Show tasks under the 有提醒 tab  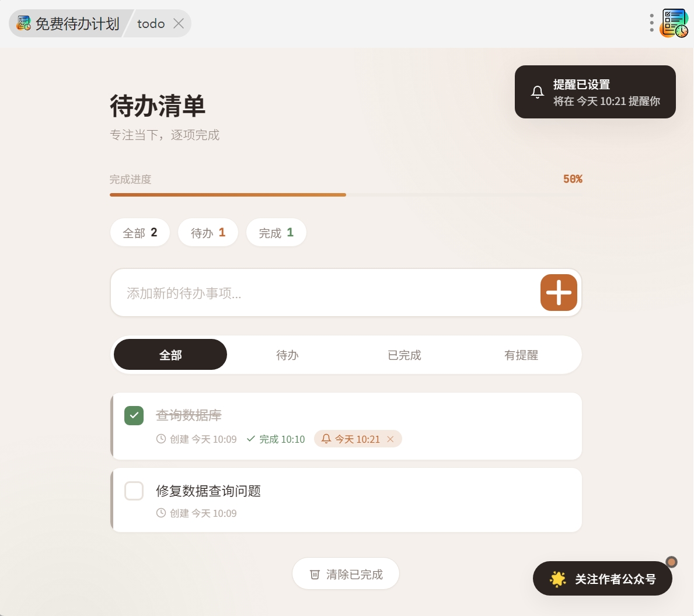coord(521,355)
